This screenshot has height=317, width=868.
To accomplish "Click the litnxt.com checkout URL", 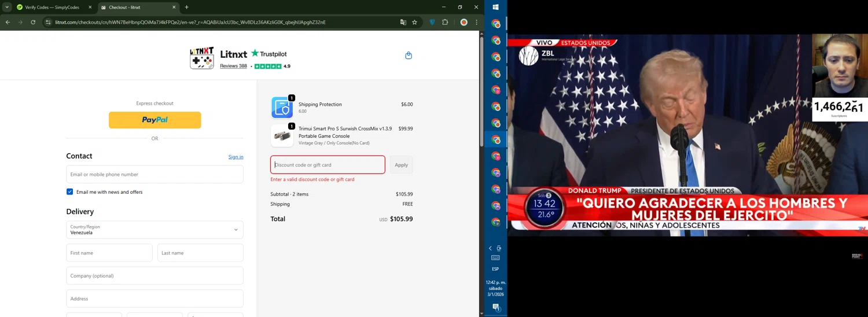I will pyautogui.click(x=190, y=23).
